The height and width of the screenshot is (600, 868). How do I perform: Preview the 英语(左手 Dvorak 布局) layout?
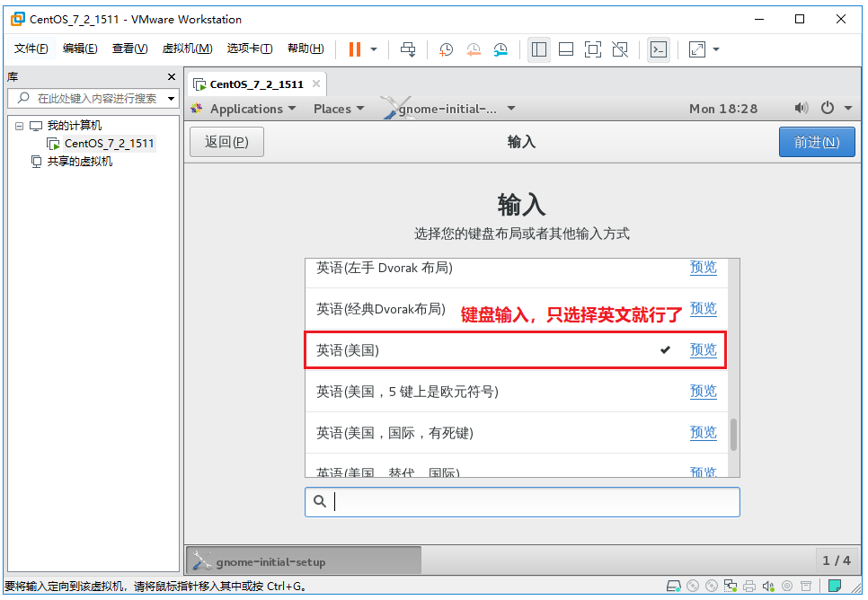tap(703, 268)
